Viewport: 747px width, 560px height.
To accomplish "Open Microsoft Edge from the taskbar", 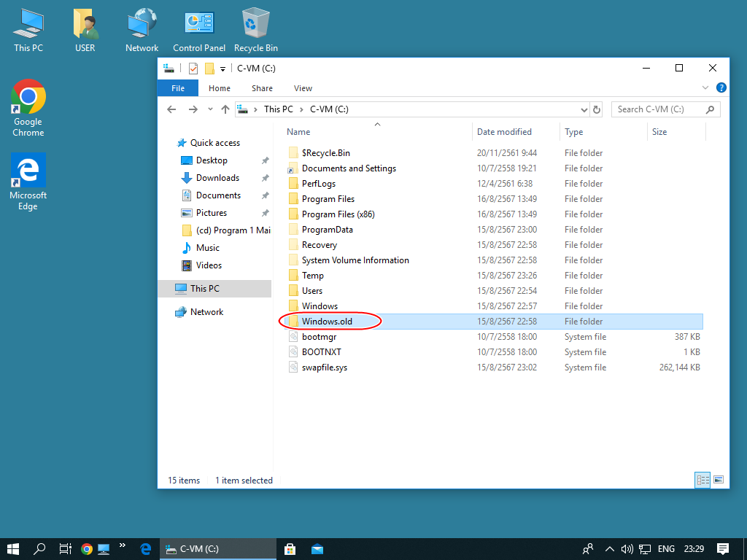I will 145,549.
